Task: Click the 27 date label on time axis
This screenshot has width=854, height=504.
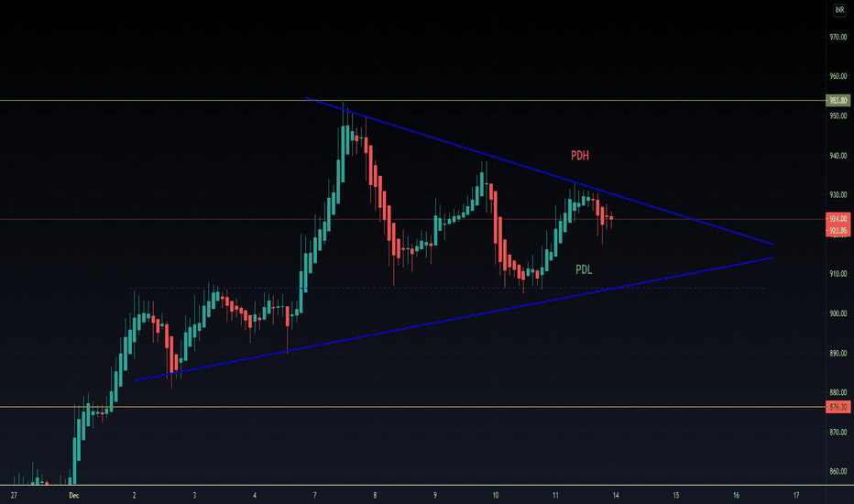Action: [14, 495]
